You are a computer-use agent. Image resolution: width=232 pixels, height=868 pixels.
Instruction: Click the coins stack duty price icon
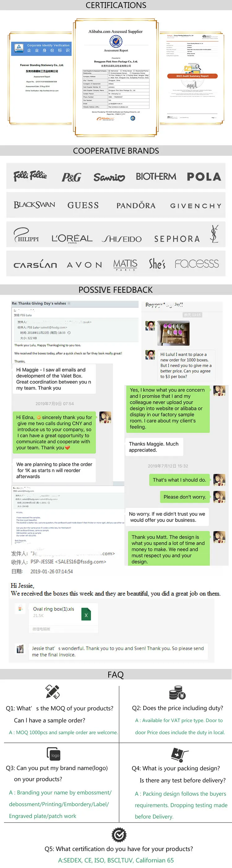tap(177, 692)
